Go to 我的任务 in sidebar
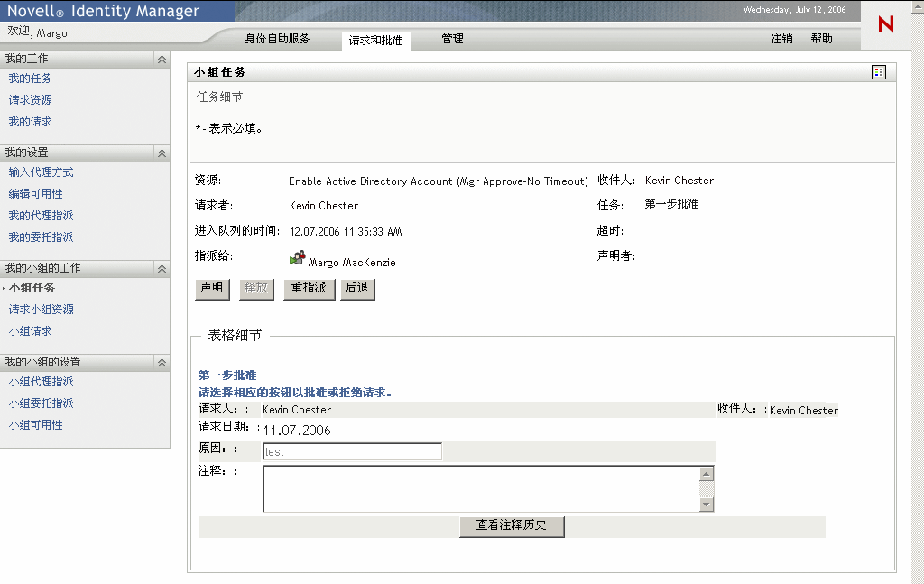924x584 pixels. point(30,79)
